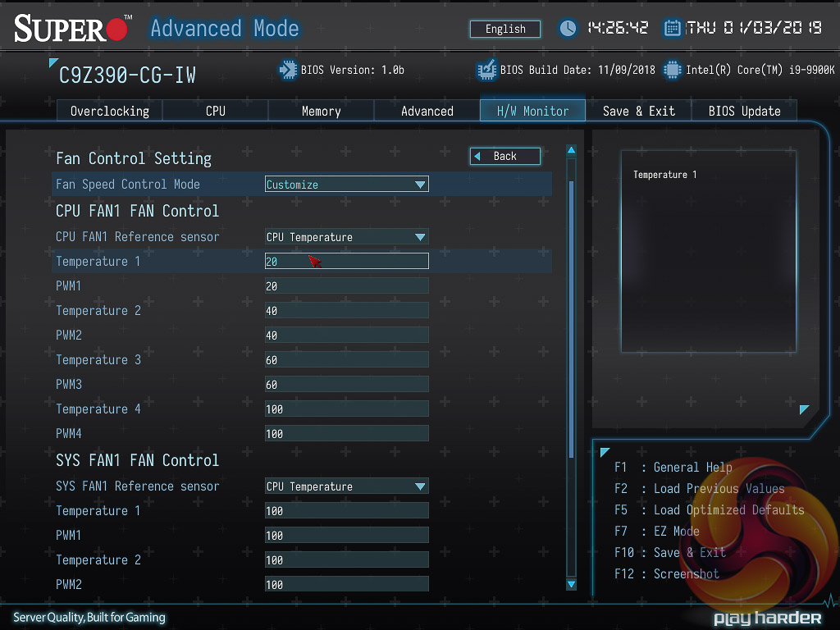The width and height of the screenshot is (840, 630).
Task: Select SYS FAN1 PWM2 value field
Action: [347, 584]
